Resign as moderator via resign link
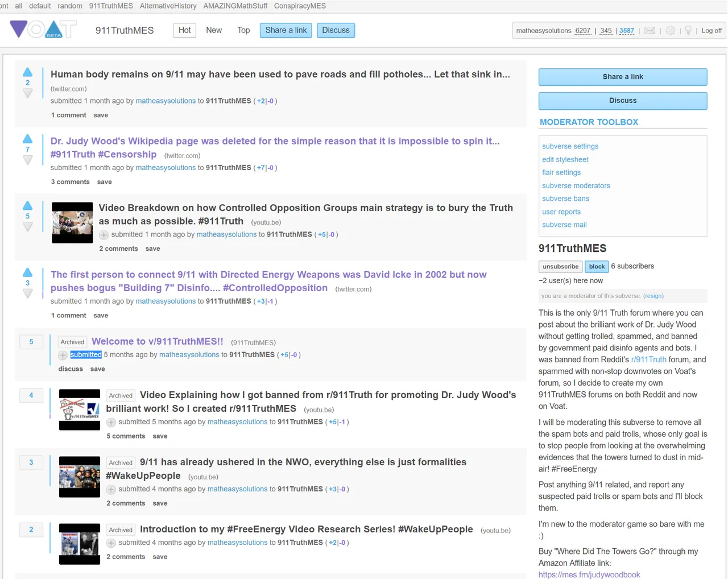Screen dimensions: 728x579 coord(653,296)
